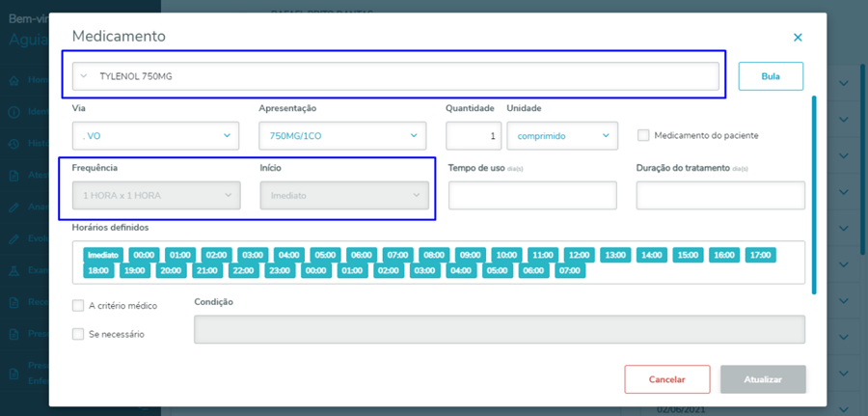Open the TYLENOL 750MG medication dropdown
The height and width of the screenshot is (416, 868).
[395, 76]
